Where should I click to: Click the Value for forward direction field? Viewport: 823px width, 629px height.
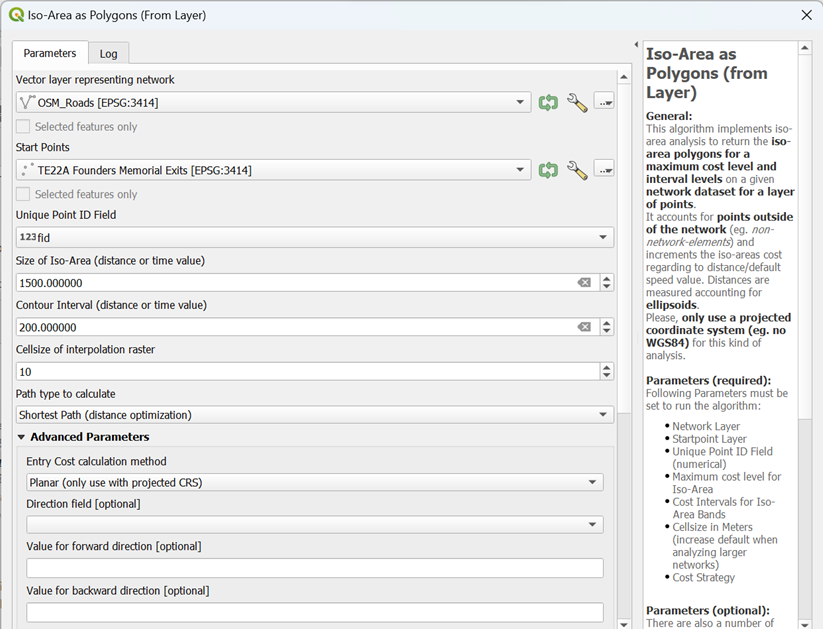pos(314,568)
